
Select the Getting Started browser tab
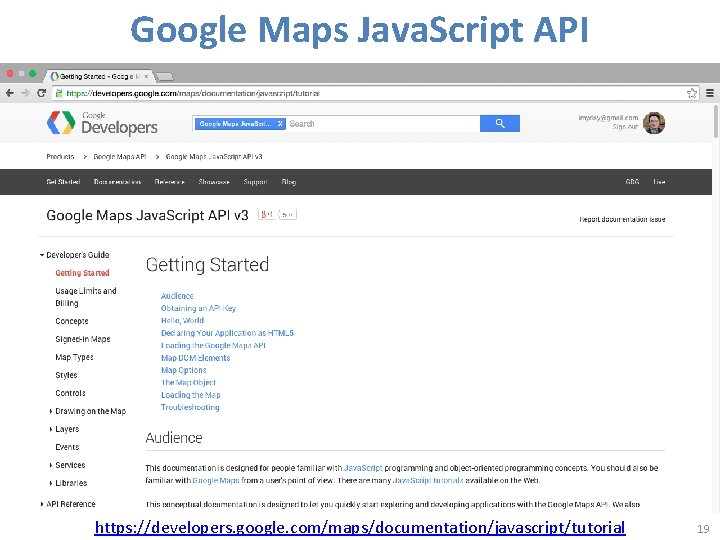pos(99,76)
